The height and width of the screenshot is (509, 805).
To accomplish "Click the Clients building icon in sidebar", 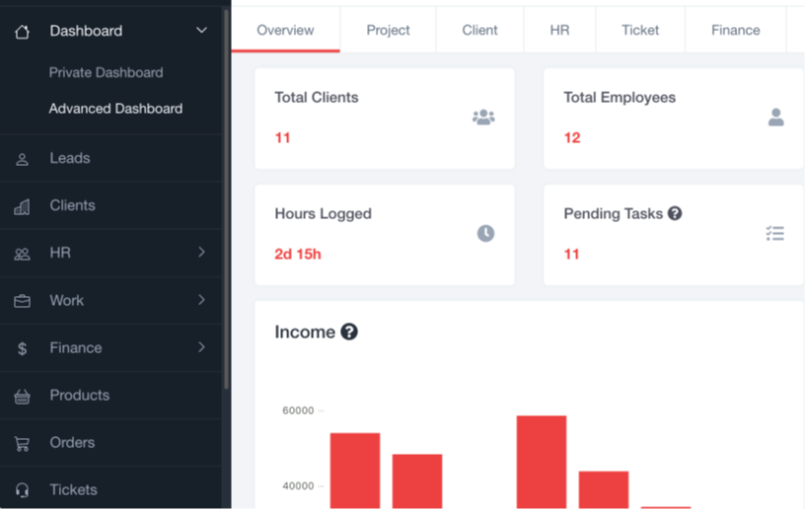I will pyautogui.click(x=22, y=207).
